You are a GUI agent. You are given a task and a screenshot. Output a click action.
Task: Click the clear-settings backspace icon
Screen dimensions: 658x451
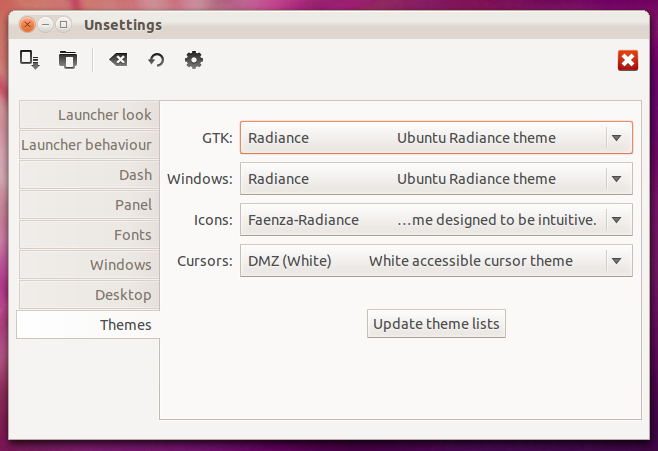pyautogui.click(x=118, y=60)
